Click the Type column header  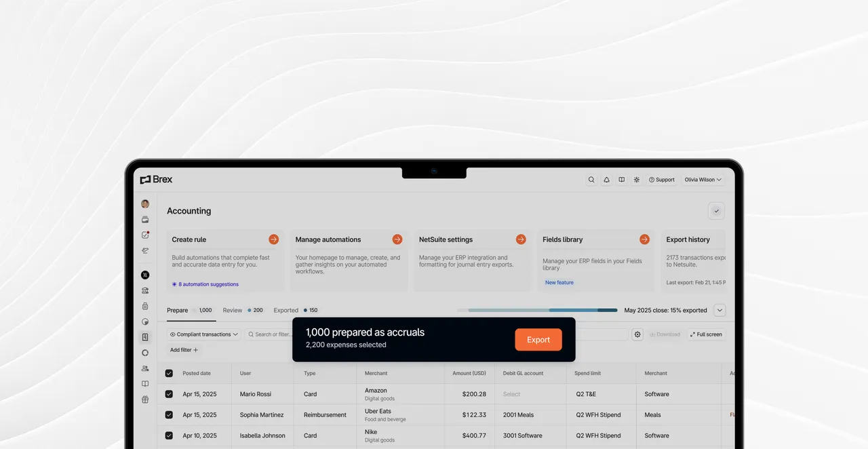point(310,373)
